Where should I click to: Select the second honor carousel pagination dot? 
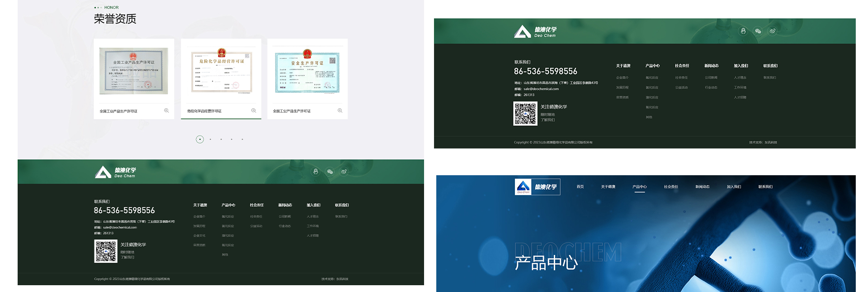210,139
